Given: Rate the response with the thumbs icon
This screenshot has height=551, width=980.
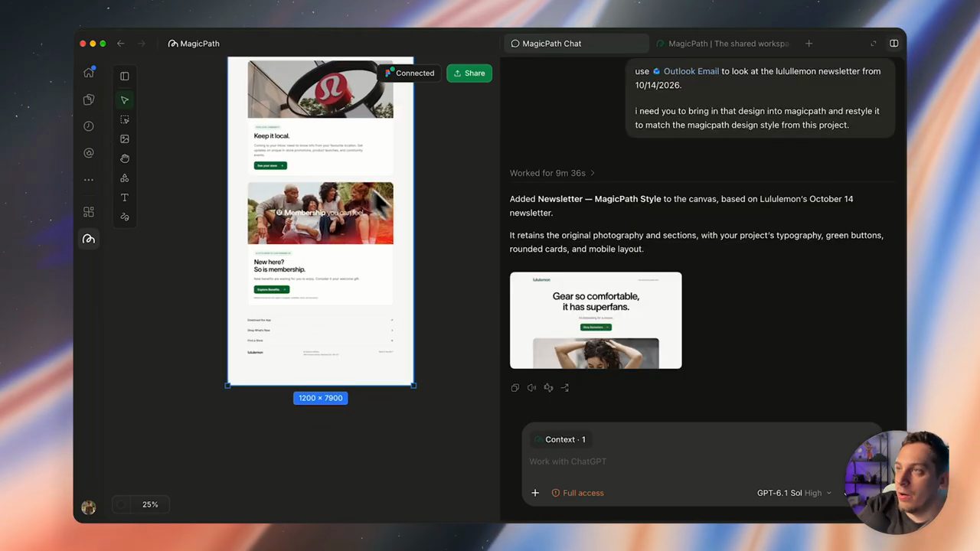Looking at the screenshot, I should 548,388.
